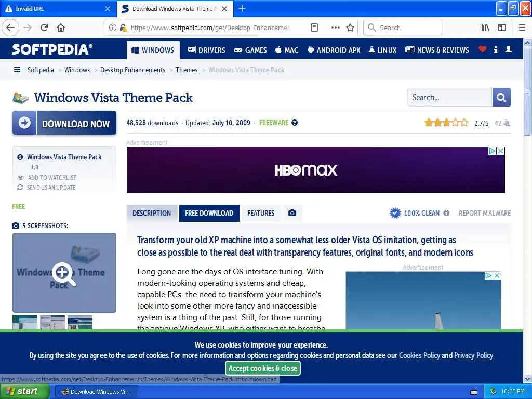Open the FEATURES tab
This screenshot has height=399, width=532.
pos(261,213)
